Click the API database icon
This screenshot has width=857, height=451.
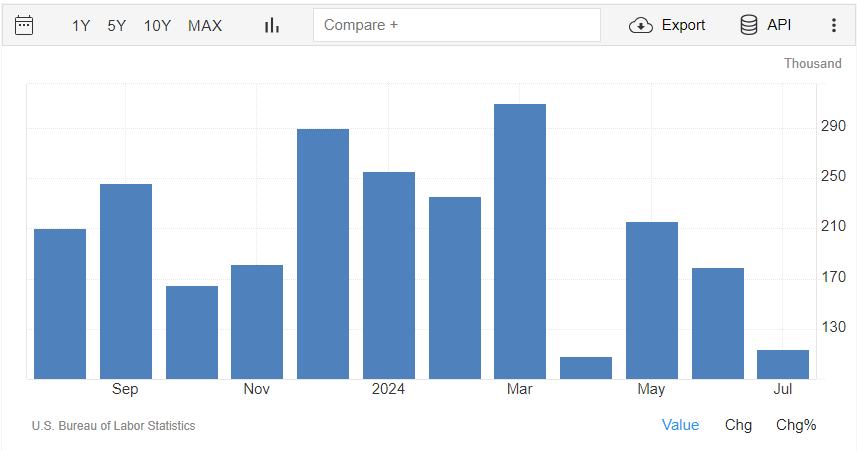[748, 25]
